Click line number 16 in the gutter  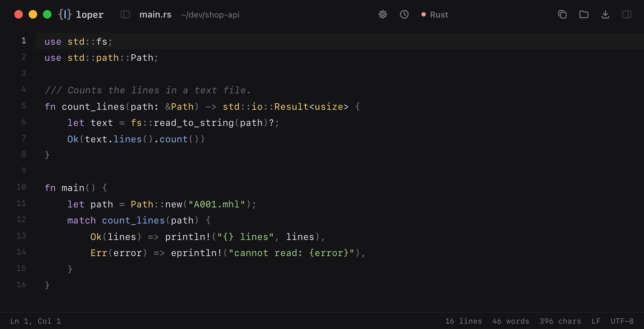click(x=21, y=284)
